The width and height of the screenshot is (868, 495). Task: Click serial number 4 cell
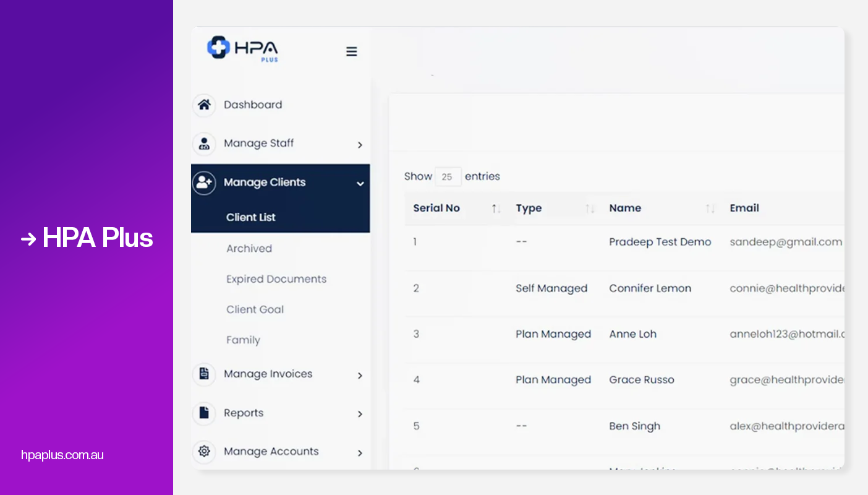pos(416,380)
